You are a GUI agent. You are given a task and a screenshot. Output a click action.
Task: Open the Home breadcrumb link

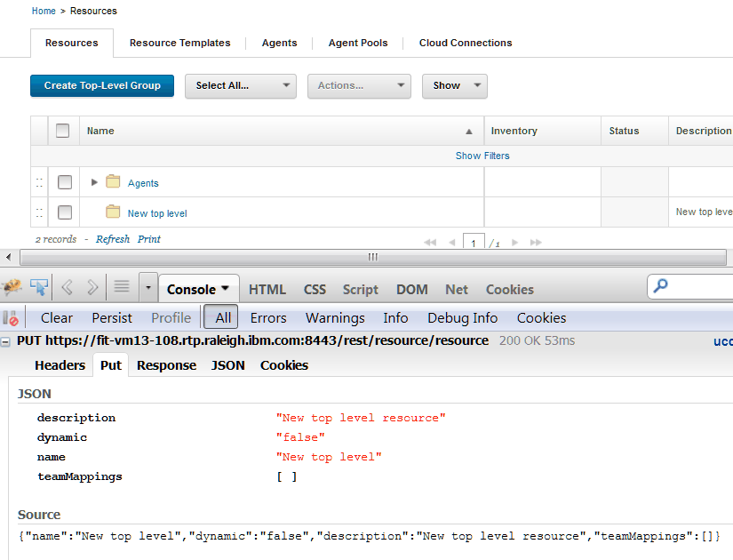[44, 11]
